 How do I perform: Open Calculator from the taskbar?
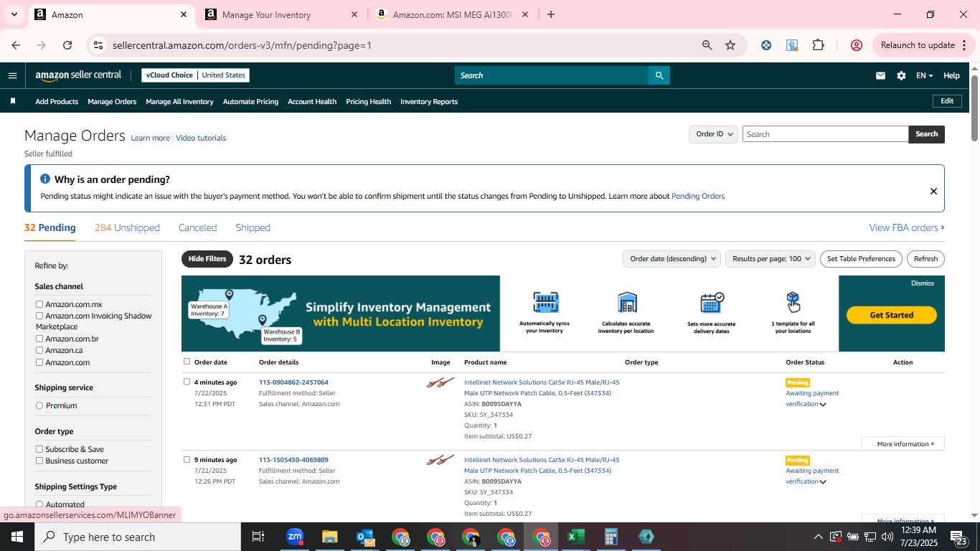[x=611, y=537]
